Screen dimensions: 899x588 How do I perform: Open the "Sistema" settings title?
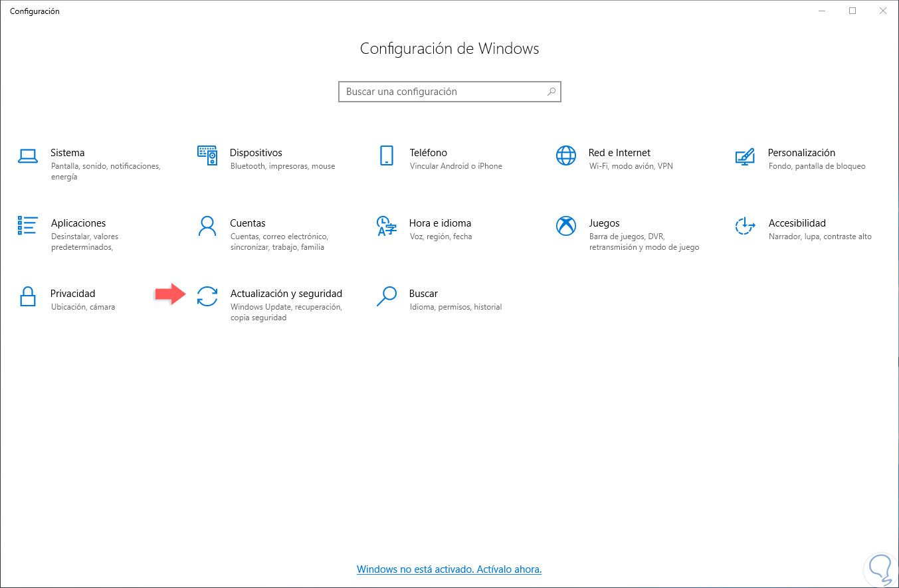tap(68, 153)
